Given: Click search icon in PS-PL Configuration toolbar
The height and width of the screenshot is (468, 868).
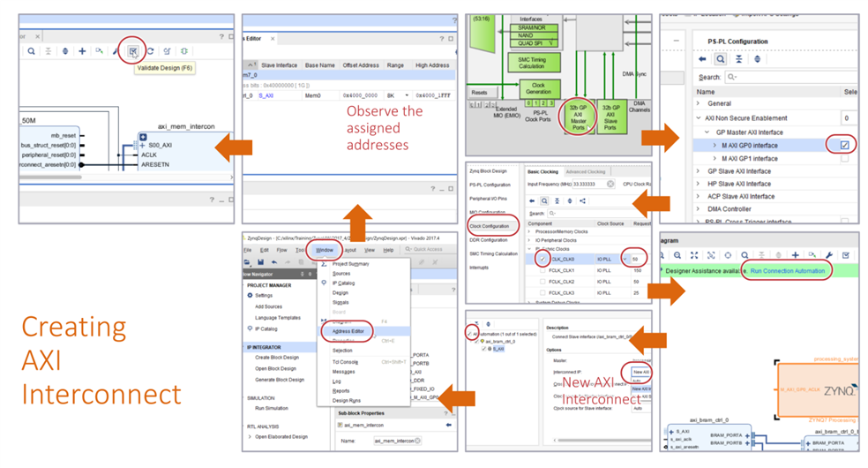Looking at the screenshot, I should click(x=720, y=58).
